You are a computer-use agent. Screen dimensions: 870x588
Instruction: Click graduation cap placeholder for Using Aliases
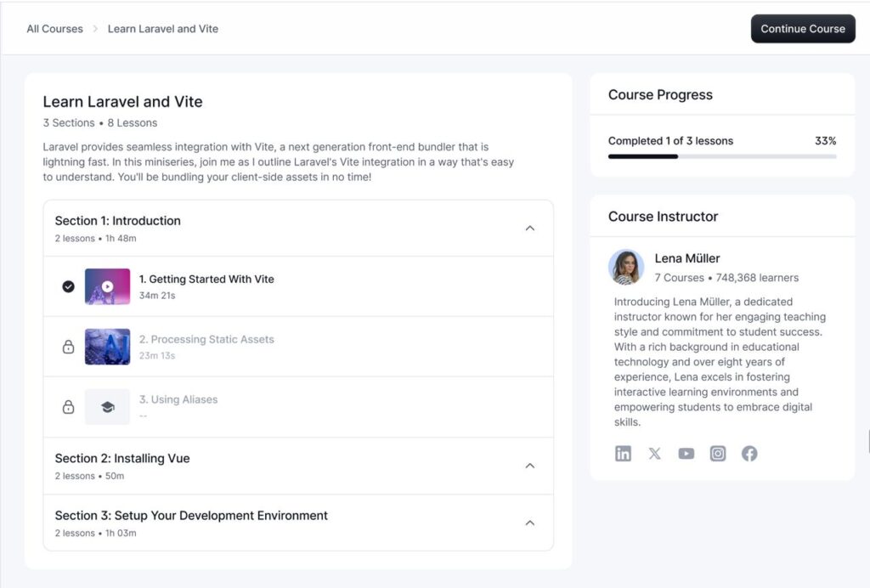tap(107, 407)
